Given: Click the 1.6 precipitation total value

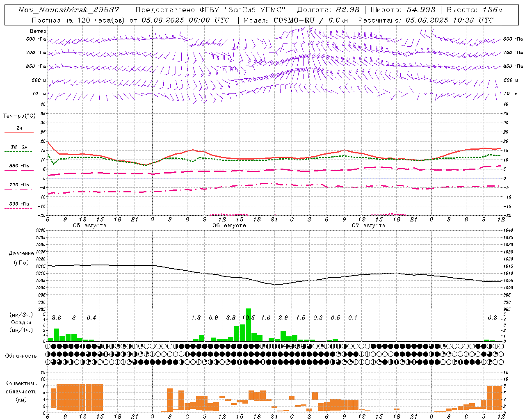Looking at the screenshot, I should (x=266, y=318).
